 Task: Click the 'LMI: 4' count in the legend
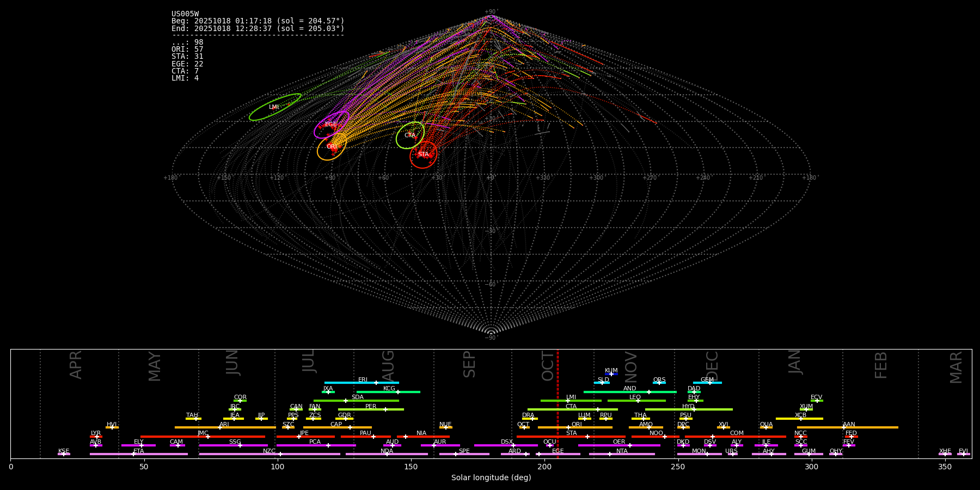[185, 78]
